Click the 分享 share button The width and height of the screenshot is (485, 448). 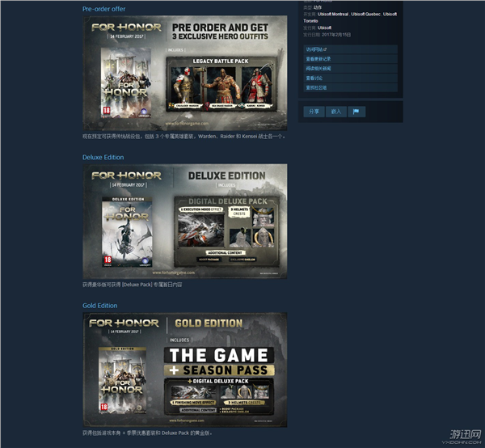(314, 112)
